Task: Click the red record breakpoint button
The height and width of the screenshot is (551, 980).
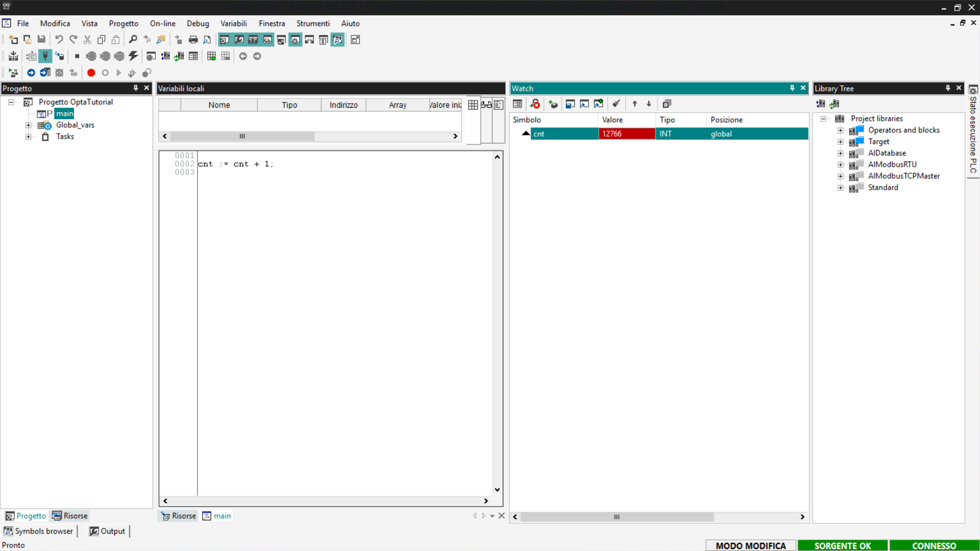Action: (x=91, y=73)
